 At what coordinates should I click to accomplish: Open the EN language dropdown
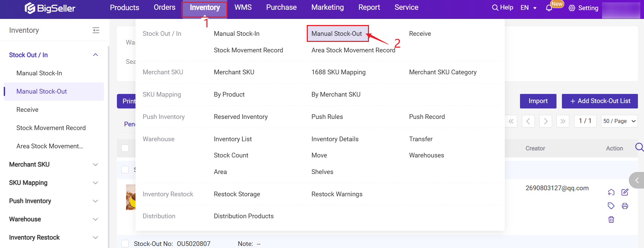click(528, 8)
